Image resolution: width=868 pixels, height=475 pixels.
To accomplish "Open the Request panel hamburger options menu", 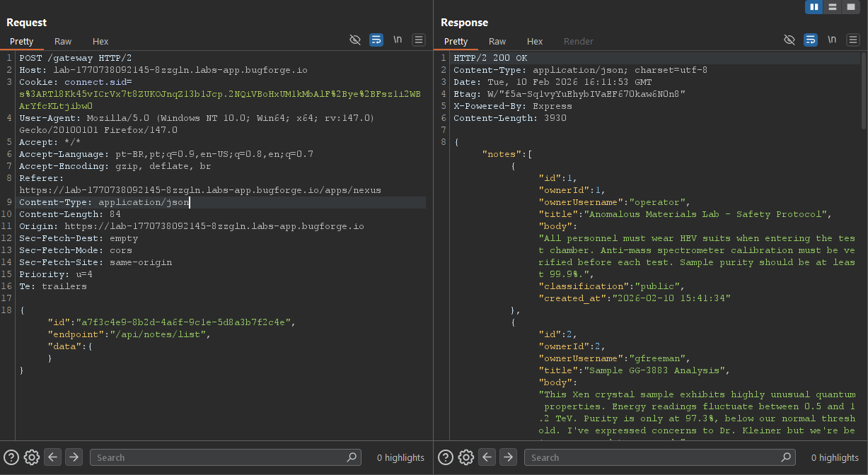I will 419,40.
